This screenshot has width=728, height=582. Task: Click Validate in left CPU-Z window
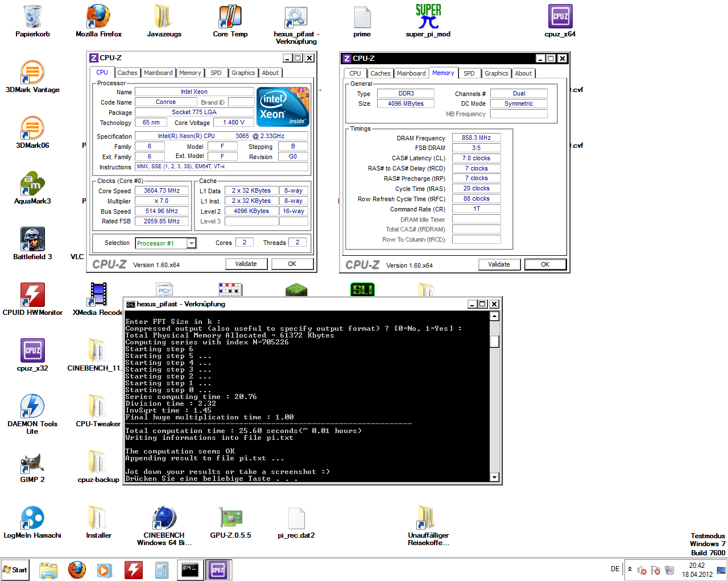tap(246, 264)
